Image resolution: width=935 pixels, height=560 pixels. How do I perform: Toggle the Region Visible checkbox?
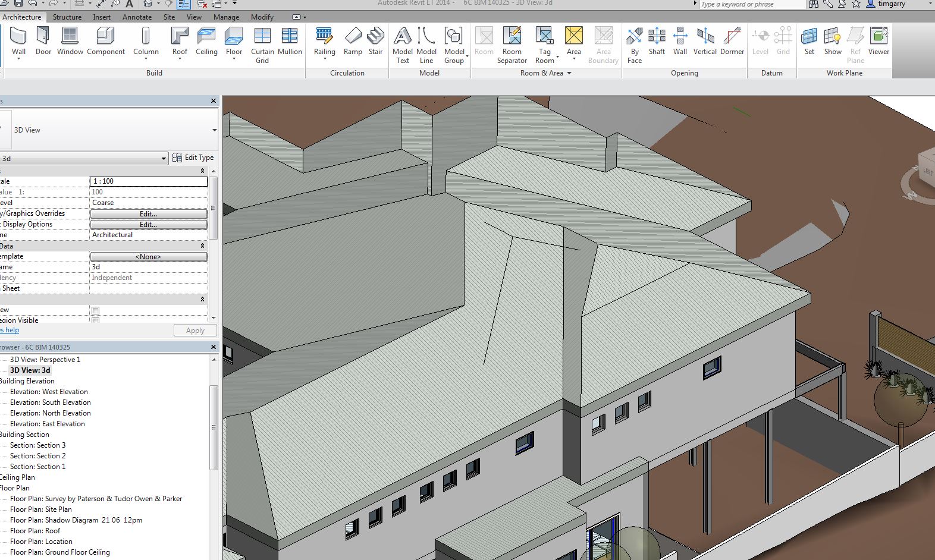95,320
